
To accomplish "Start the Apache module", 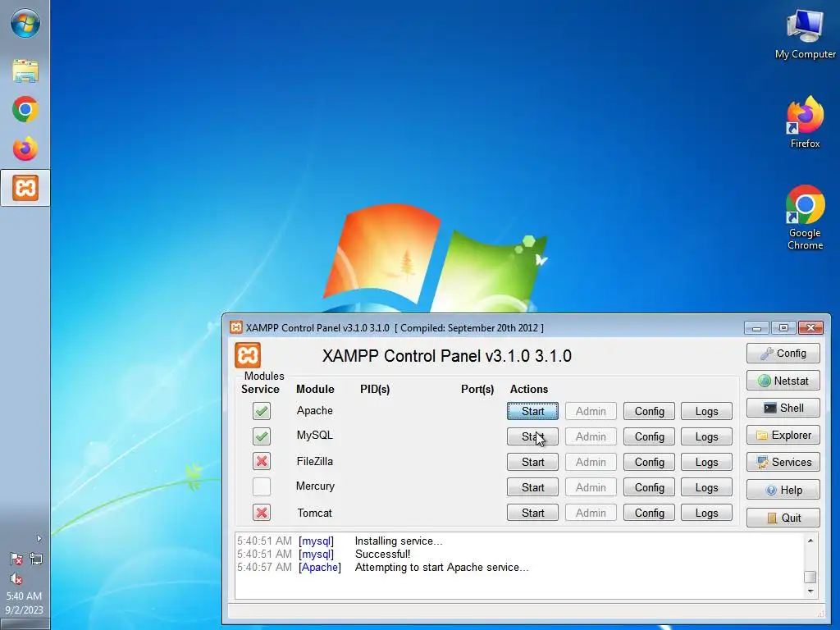I will point(532,411).
